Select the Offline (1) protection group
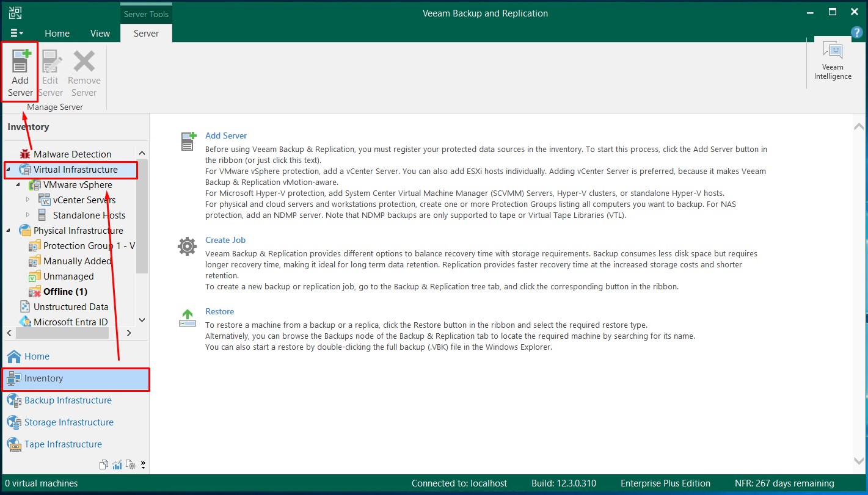Viewport: 868px width, 495px height. tap(65, 292)
